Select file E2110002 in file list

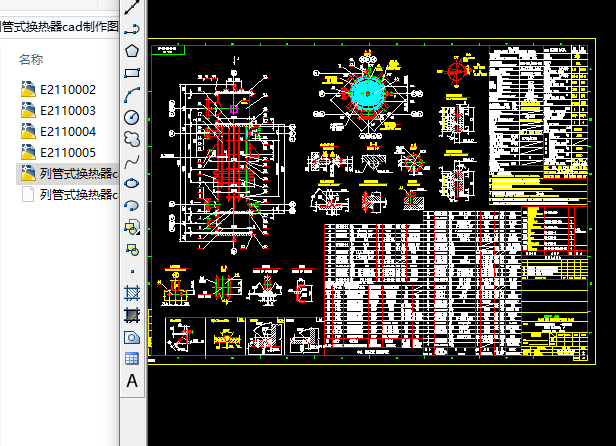67,90
